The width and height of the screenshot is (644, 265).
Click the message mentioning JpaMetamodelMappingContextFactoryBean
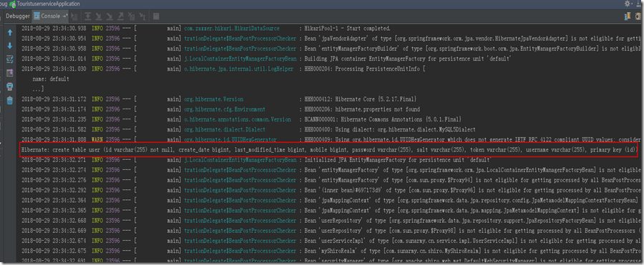pyautogui.click(x=472, y=200)
